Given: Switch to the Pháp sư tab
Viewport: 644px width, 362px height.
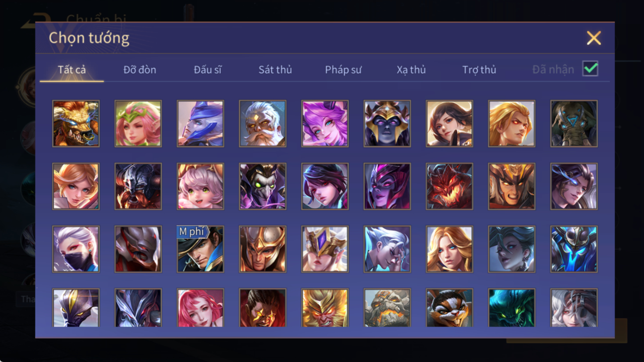Looking at the screenshot, I should 343,70.
